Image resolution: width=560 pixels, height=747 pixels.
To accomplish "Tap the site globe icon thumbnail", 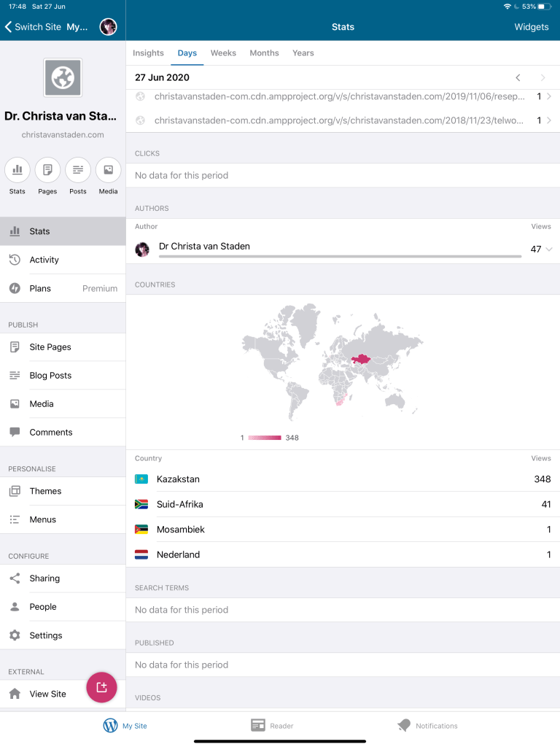I will pos(63,78).
